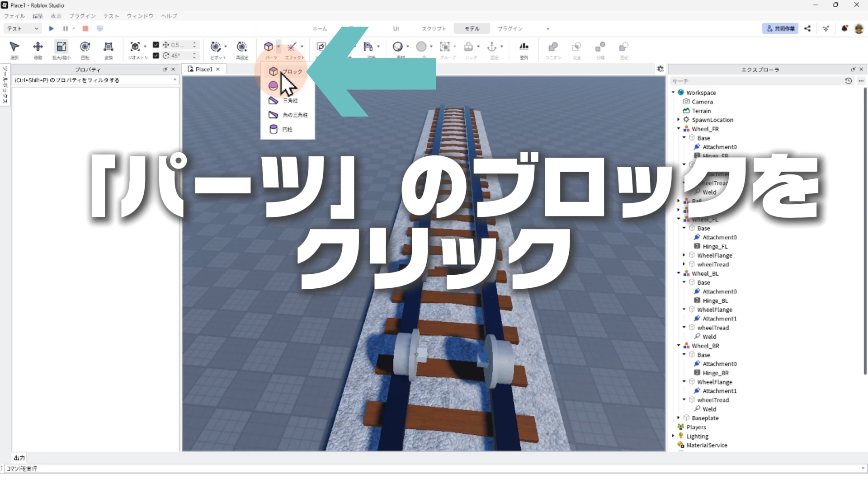Click the Select (選択) arrow tool
868x488 pixels.
pyautogui.click(x=14, y=47)
